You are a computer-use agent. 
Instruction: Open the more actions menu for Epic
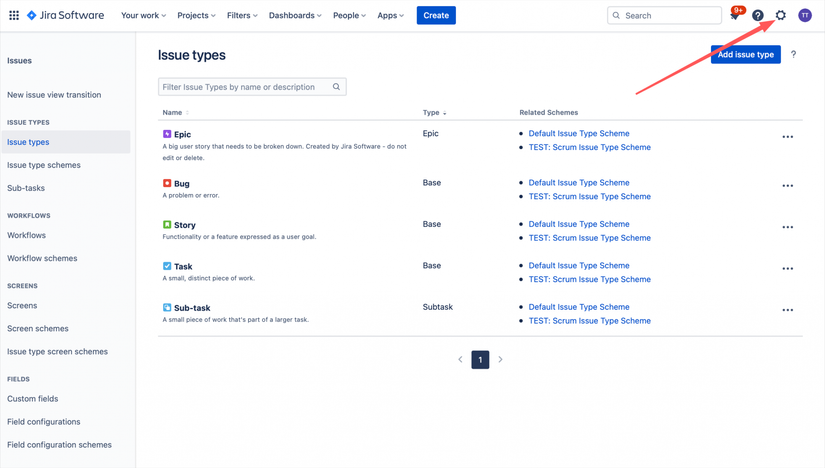click(x=788, y=137)
